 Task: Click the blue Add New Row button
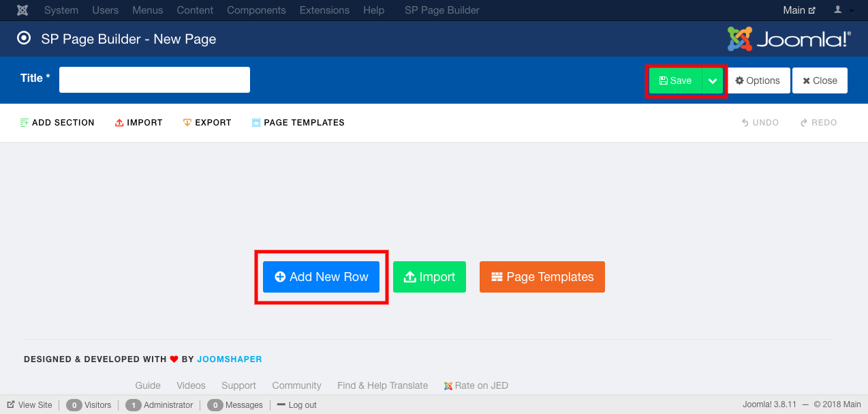coord(321,277)
